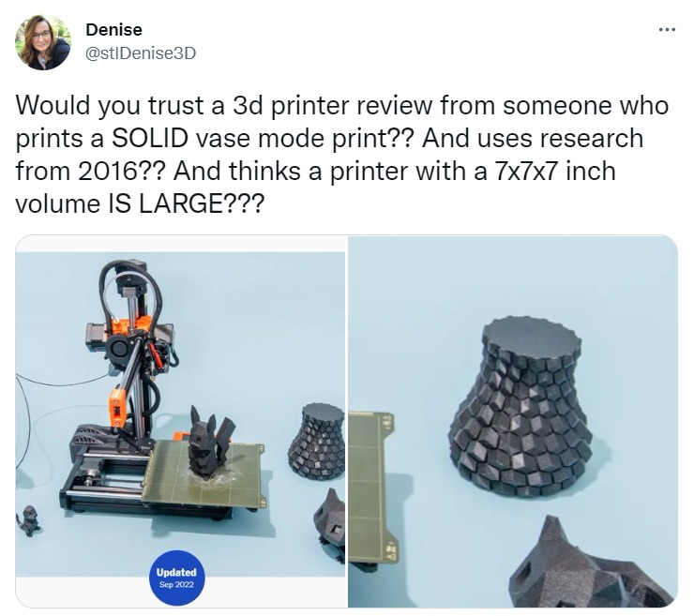Click the Pikachu print on the printer bed
This screenshot has height=616, width=694.
pos(209,443)
